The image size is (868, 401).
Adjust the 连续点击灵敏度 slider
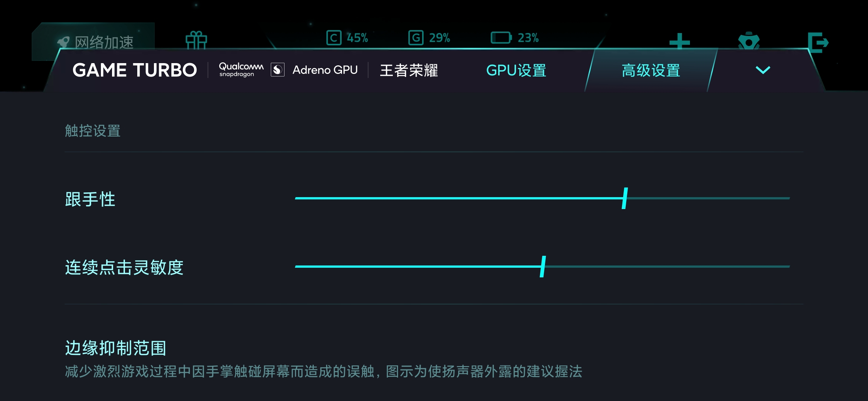(542, 267)
